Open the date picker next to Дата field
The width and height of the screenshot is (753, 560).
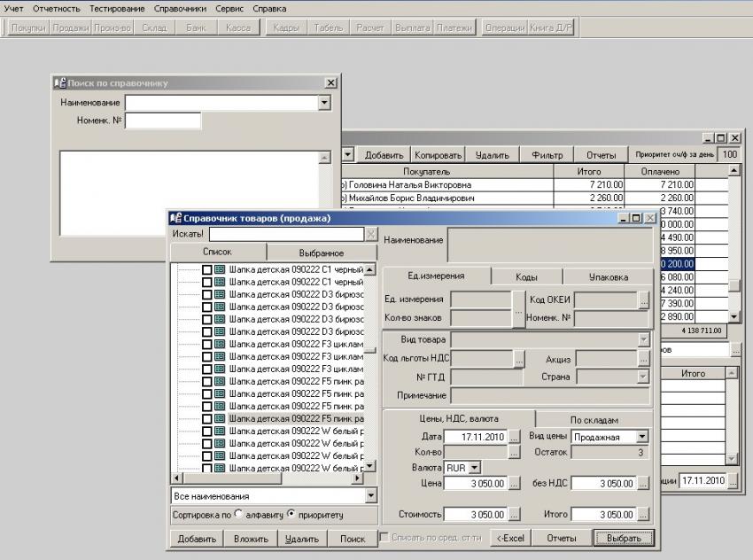pyautogui.click(x=514, y=437)
